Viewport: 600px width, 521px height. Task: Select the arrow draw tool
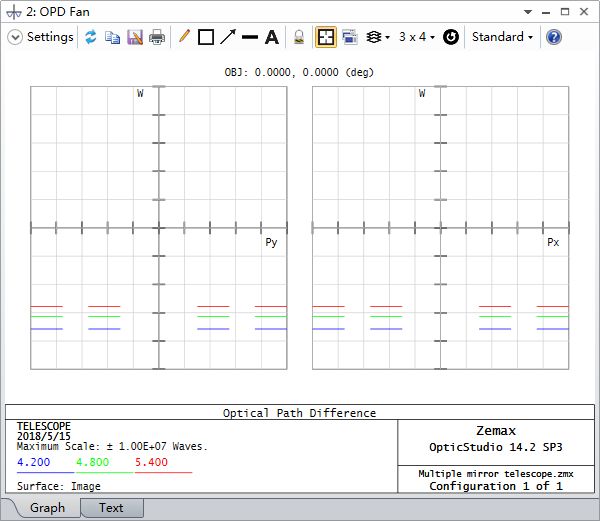point(228,37)
